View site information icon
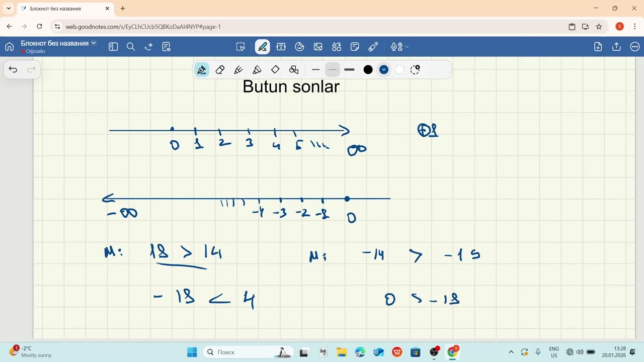Screen dimensions: 644x362 [x=57, y=27]
